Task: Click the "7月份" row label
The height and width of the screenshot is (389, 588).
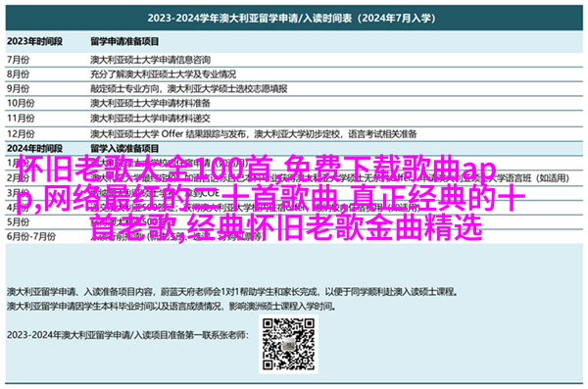Action: (18, 60)
